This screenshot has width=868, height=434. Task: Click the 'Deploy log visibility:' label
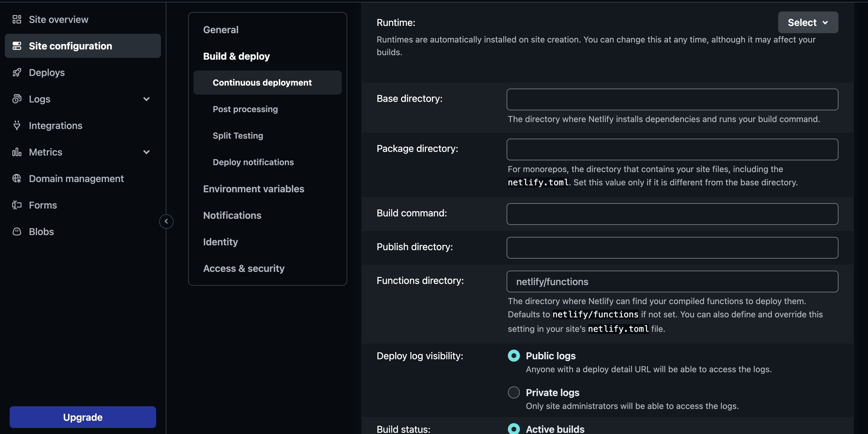tap(420, 356)
